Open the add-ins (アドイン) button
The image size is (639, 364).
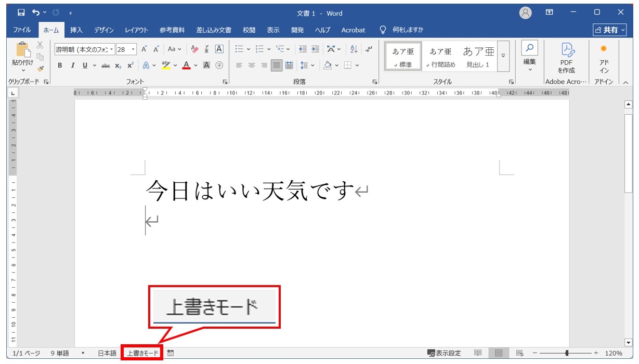604,58
